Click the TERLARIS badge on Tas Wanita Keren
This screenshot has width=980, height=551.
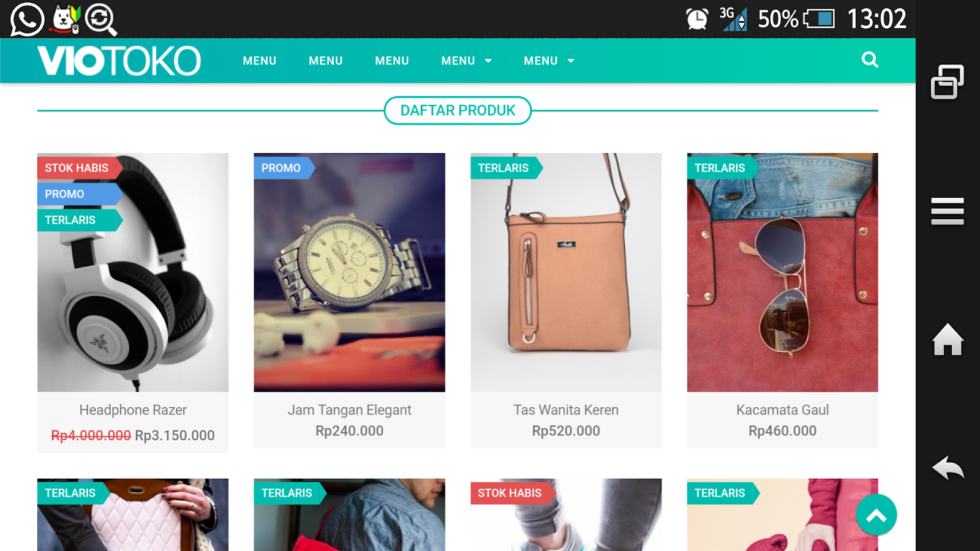(507, 168)
